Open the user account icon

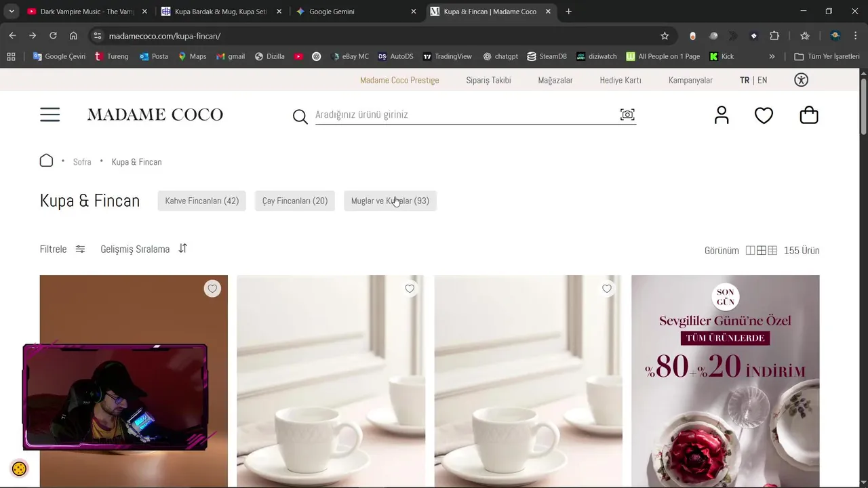click(x=722, y=115)
